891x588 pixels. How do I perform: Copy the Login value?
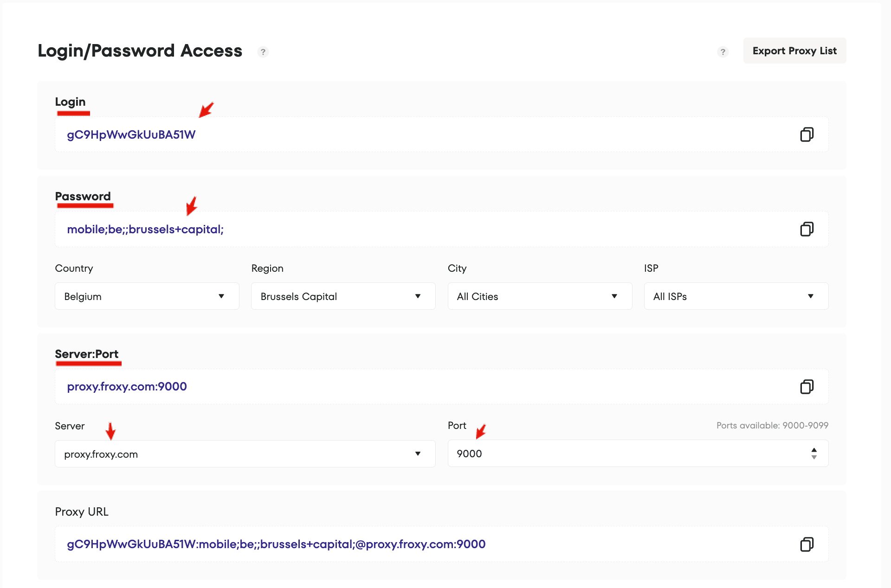[x=807, y=134]
